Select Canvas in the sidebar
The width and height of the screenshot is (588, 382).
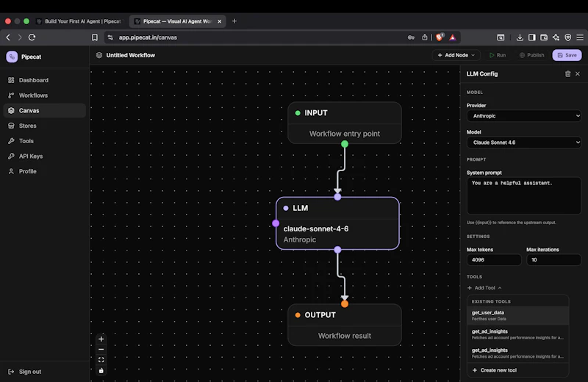(x=44, y=111)
